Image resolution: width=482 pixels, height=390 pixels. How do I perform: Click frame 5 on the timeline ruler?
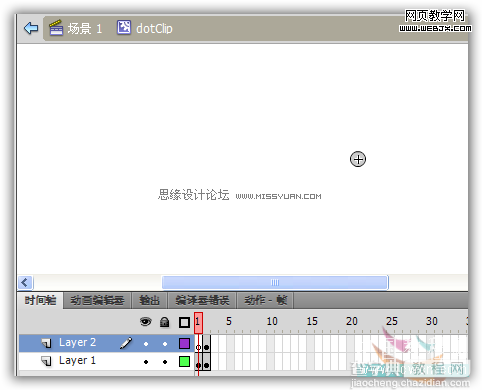click(230, 322)
